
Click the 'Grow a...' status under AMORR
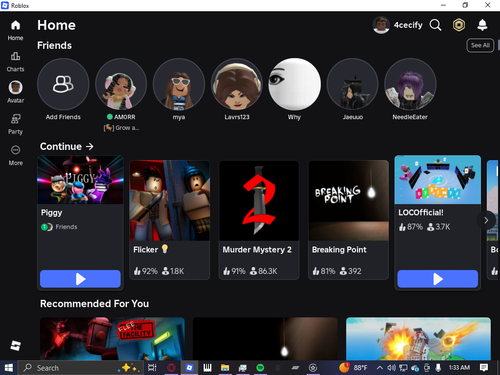121,128
